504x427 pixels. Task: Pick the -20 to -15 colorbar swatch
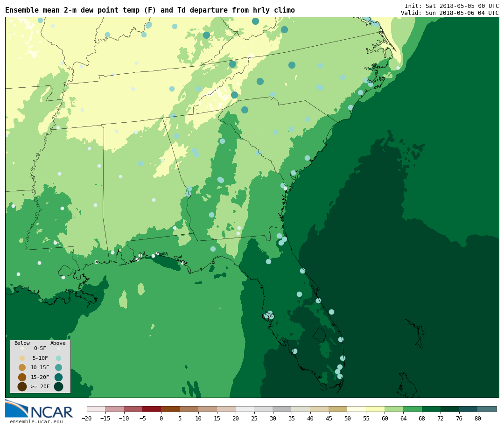[96, 409]
